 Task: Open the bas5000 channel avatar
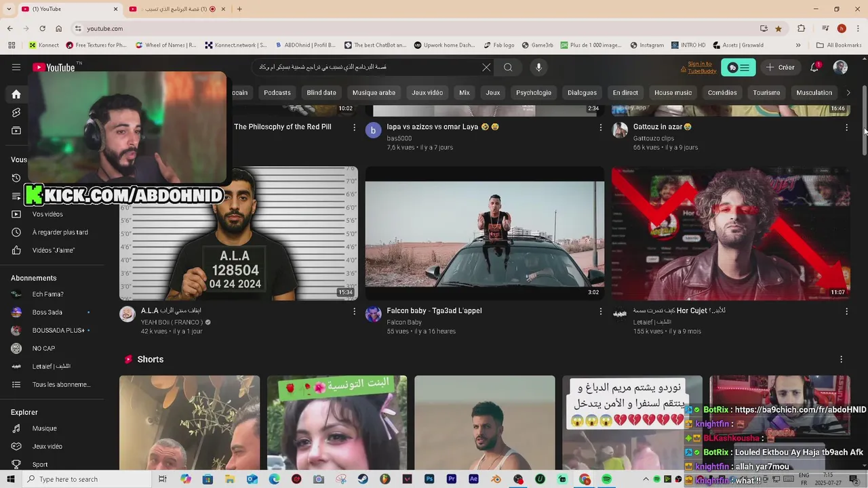(374, 130)
